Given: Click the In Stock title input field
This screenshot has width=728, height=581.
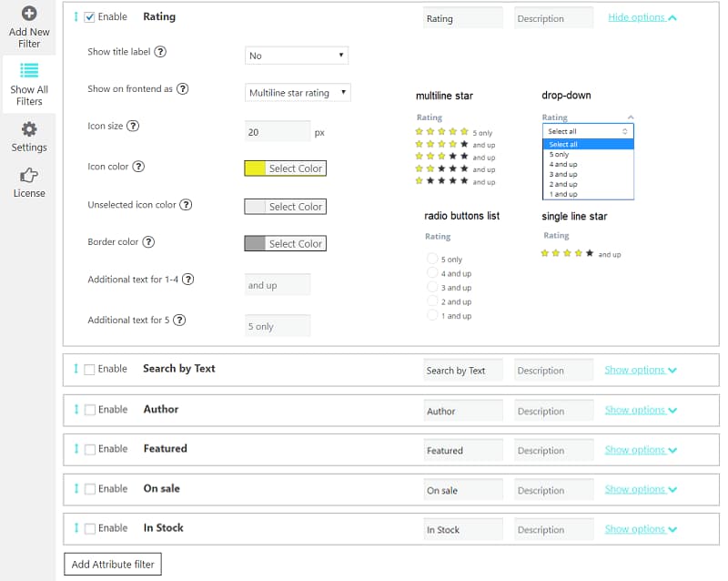Looking at the screenshot, I should tap(463, 529).
